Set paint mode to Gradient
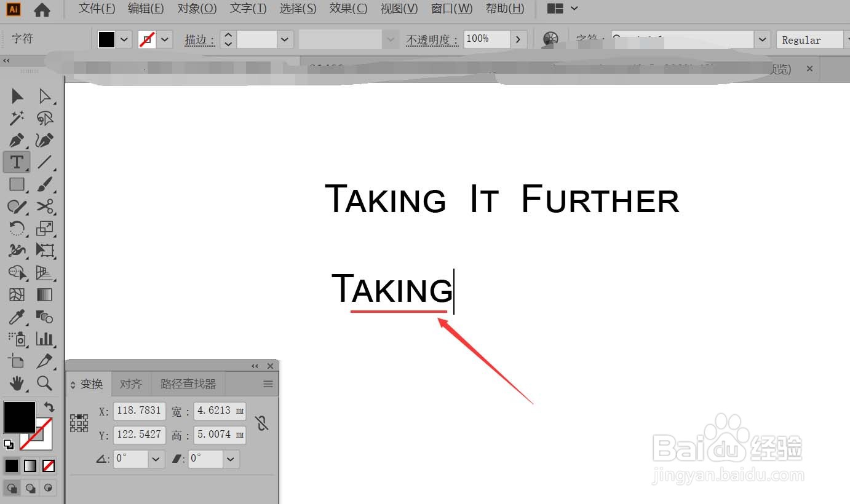The image size is (850, 504). click(30, 467)
